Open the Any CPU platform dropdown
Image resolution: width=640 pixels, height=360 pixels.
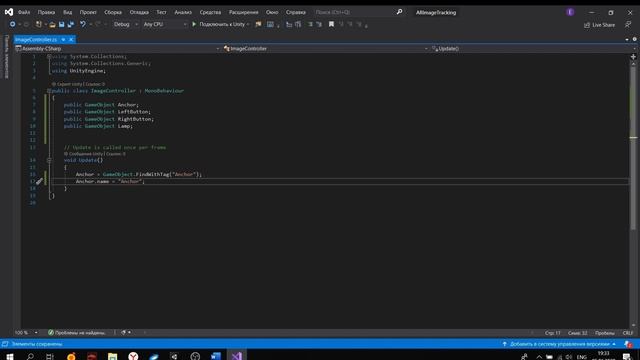pyautogui.click(x=164, y=24)
